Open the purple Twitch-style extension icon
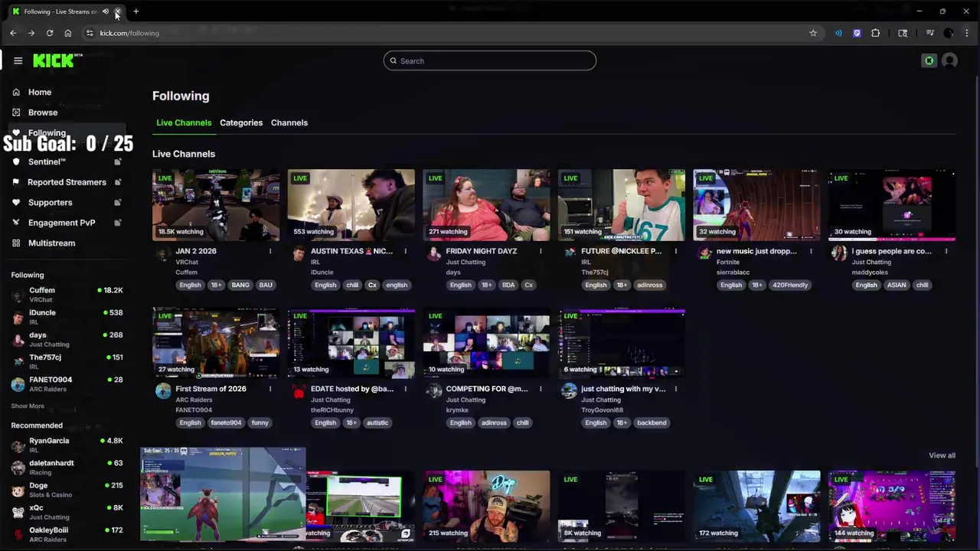Image resolution: width=980 pixels, height=551 pixels. coord(857,33)
